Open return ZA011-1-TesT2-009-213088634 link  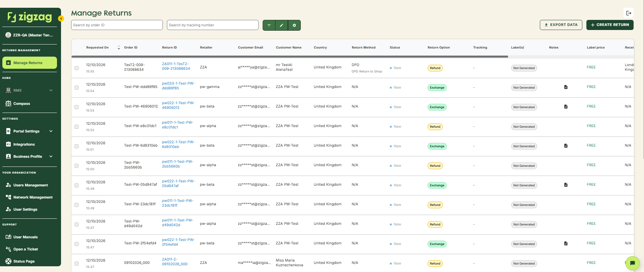pyautogui.click(x=176, y=66)
